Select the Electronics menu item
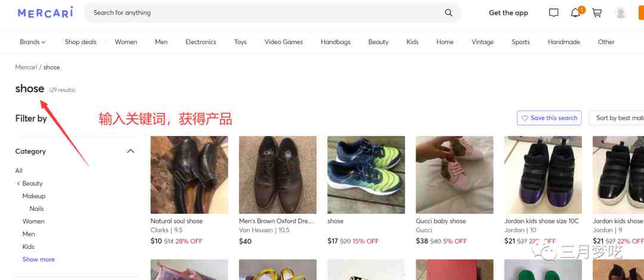Viewport: 644px width, 280px height. coord(201,42)
